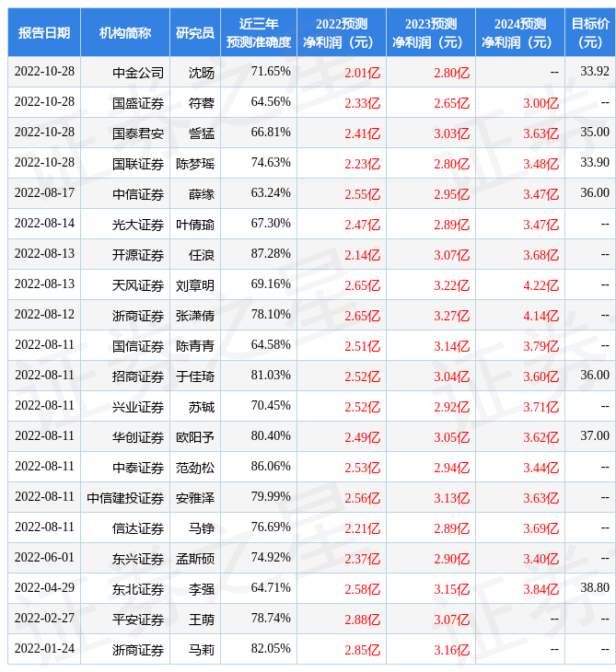Viewport: 616px width, 672px height.
Task: Select target price 33.92
Action: click(595, 71)
